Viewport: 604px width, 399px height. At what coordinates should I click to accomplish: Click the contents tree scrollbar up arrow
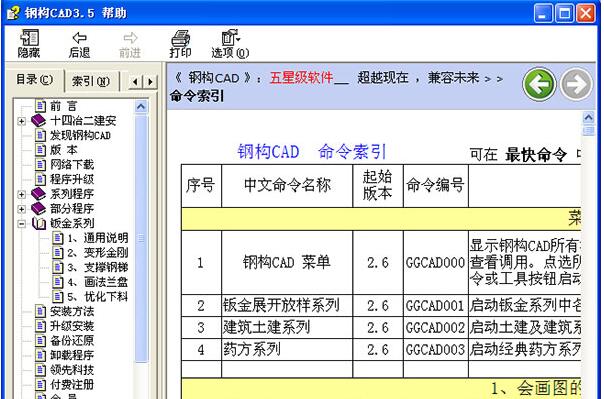pos(141,106)
